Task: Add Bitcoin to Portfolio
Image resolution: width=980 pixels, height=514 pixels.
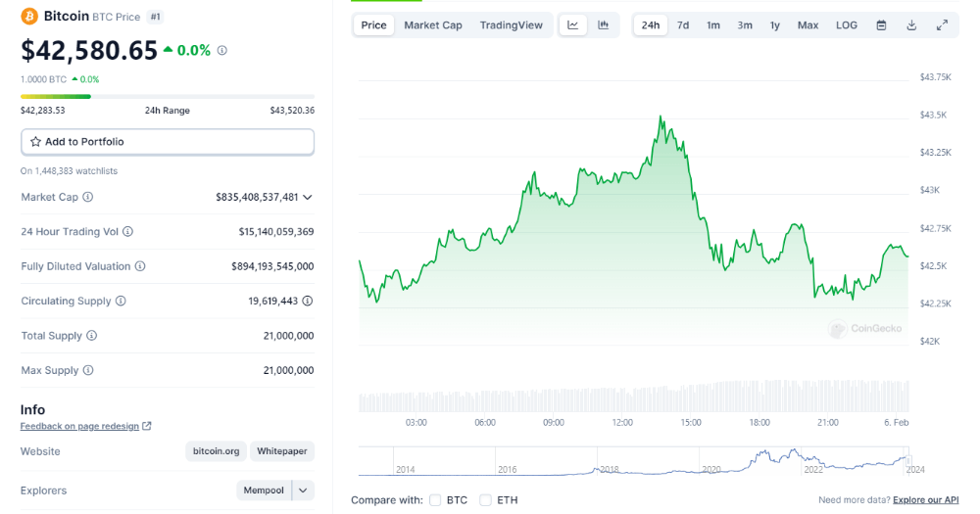Action: tap(168, 142)
